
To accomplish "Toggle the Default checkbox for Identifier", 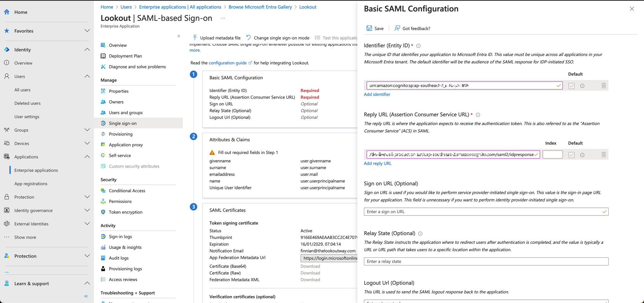I will pyautogui.click(x=571, y=86).
